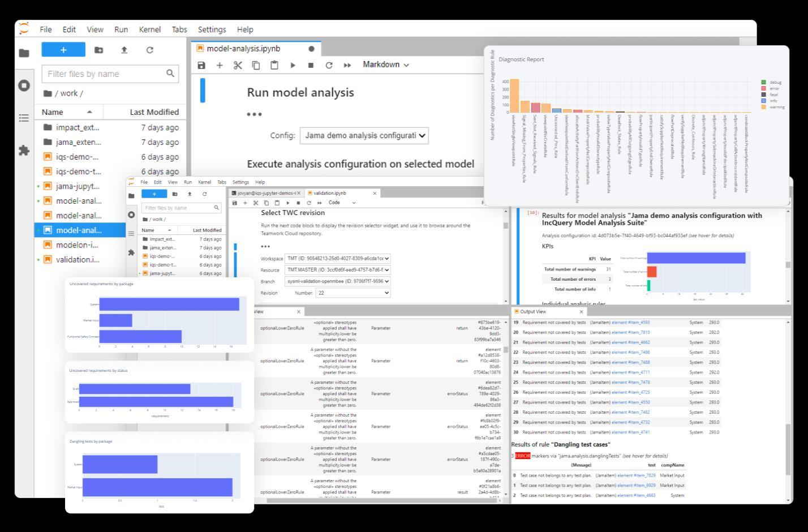The image size is (808, 532).
Task: Save model-analysis.ipynb with the disk icon
Action: (201, 65)
